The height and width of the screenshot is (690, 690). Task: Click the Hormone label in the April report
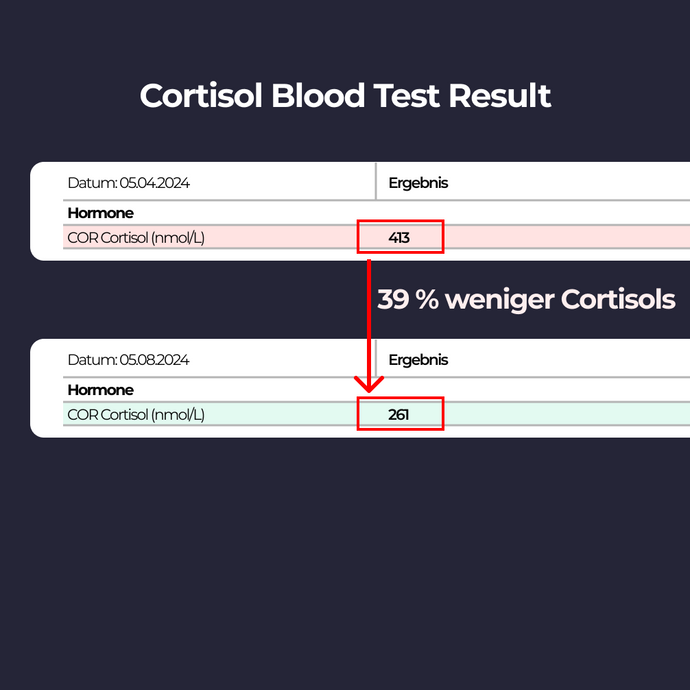pos(100,213)
